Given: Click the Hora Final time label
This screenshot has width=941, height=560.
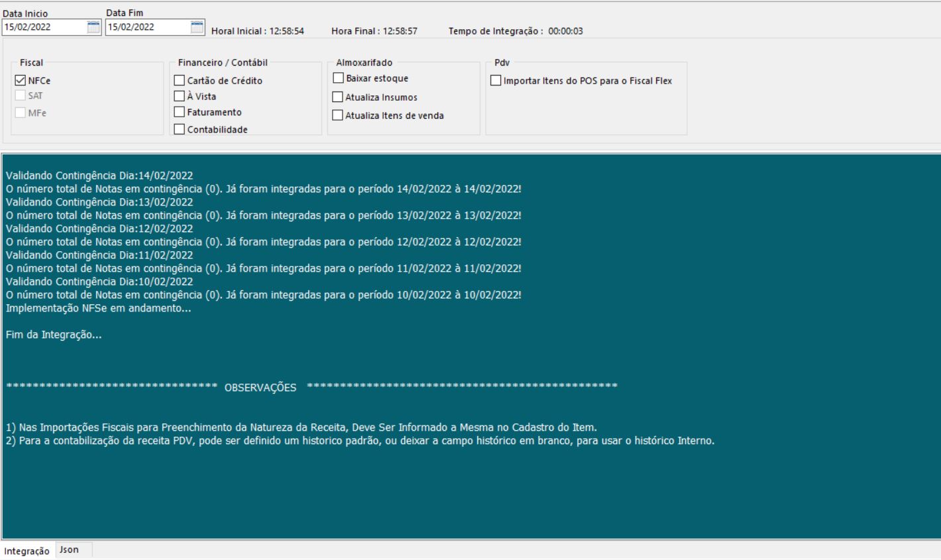Looking at the screenshot, I should point(374,31).
